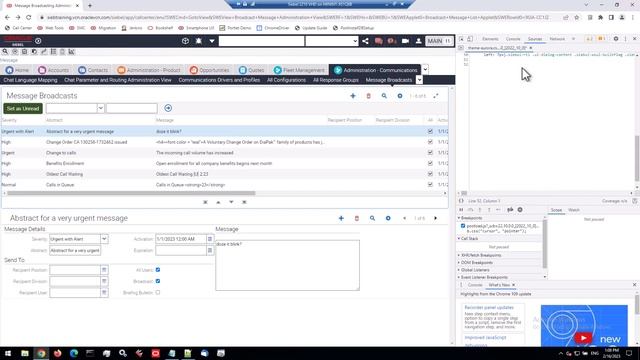The width and height of the screenshot is (640, 360).
Task: Click deactivate breakpoints icon in debugger
Action: point(510,210)
